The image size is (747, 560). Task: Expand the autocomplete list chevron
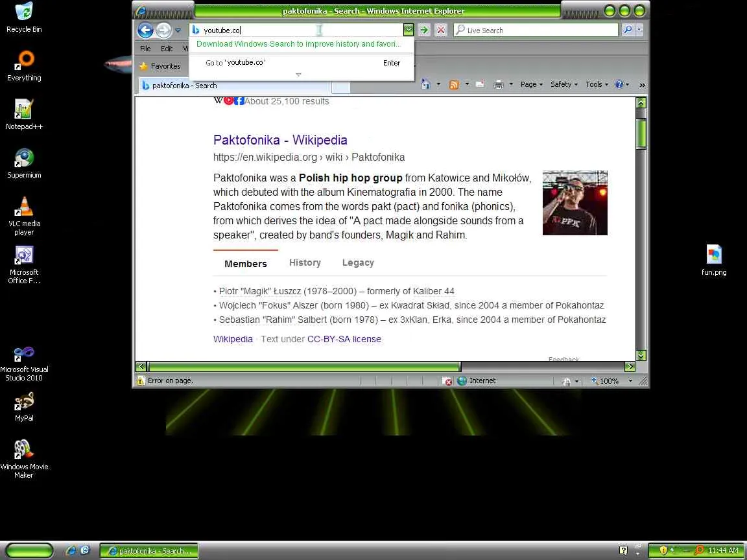299,75
